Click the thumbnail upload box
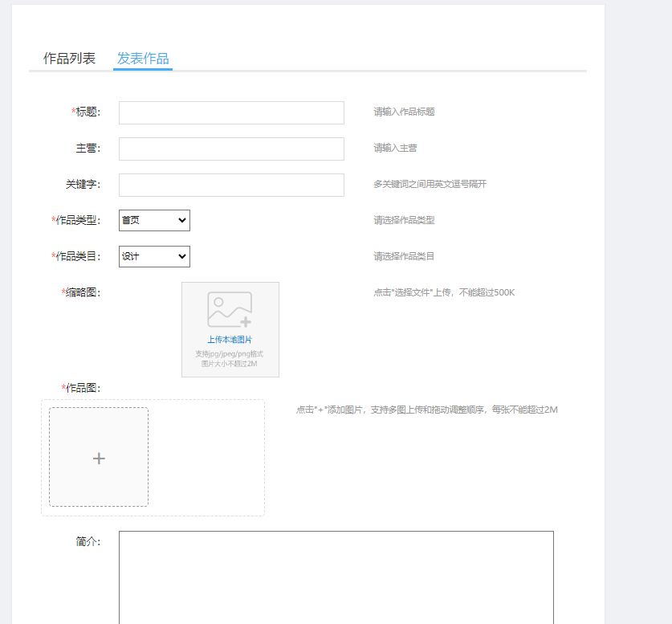This screenshot has height=624, width=672. click(x=230, y=329)
